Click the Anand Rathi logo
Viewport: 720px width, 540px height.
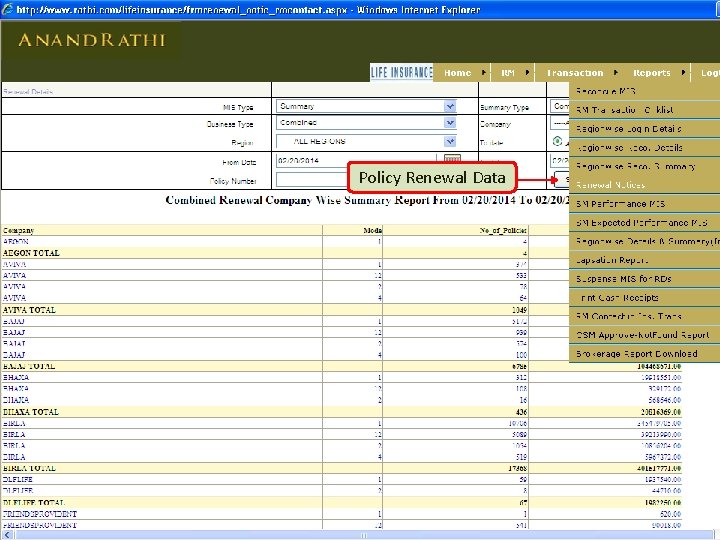point(91,40)
